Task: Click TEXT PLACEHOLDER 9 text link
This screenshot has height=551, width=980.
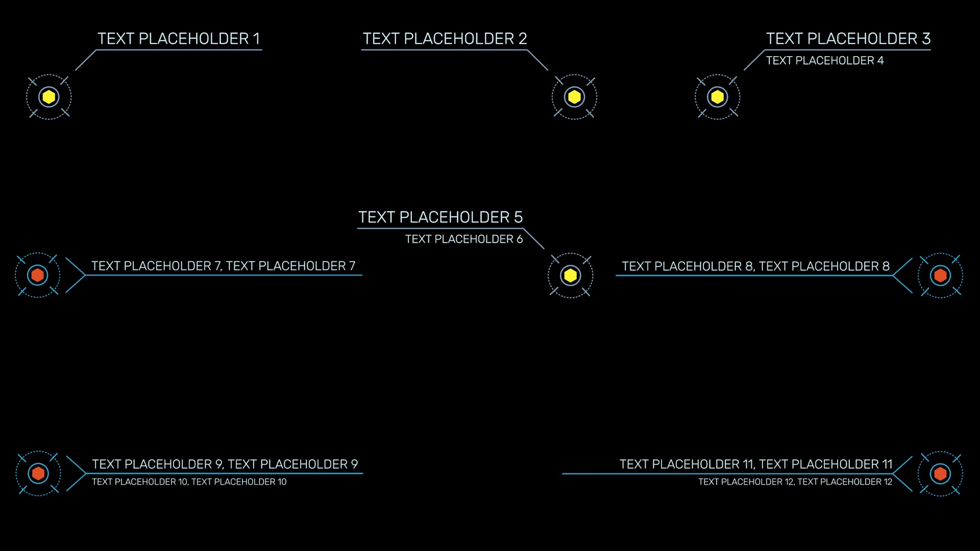Action: [x=222, y=464]
